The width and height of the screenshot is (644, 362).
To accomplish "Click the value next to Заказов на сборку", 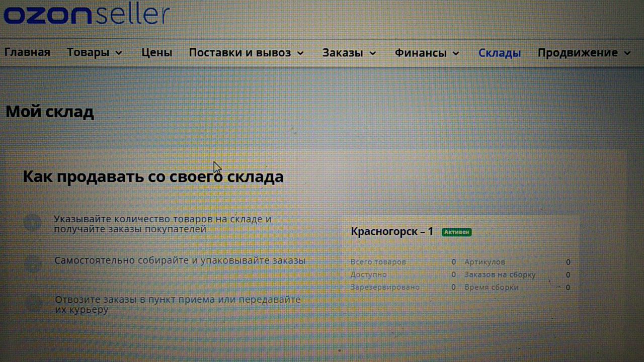I will click(568, 275).
